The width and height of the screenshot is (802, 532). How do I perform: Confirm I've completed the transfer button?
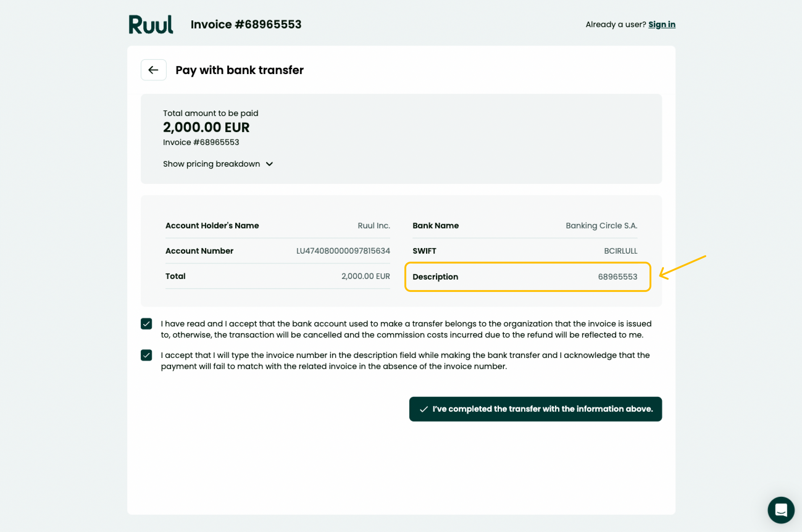tap(536, 409)
